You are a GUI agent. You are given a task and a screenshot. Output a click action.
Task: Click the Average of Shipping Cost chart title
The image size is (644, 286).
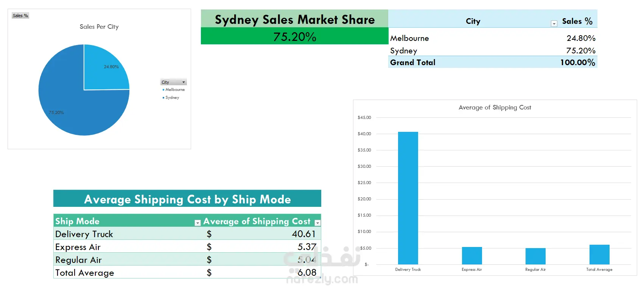(x=495, y=108)
